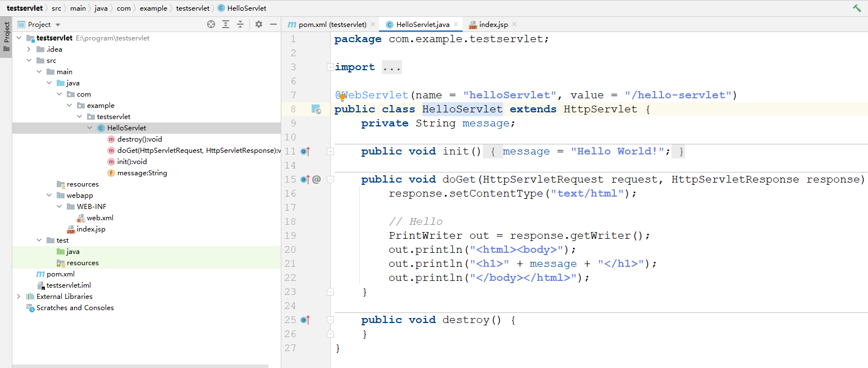Expand the folded import block on line 3
868x368 pixels.
[x=330, y=67]
